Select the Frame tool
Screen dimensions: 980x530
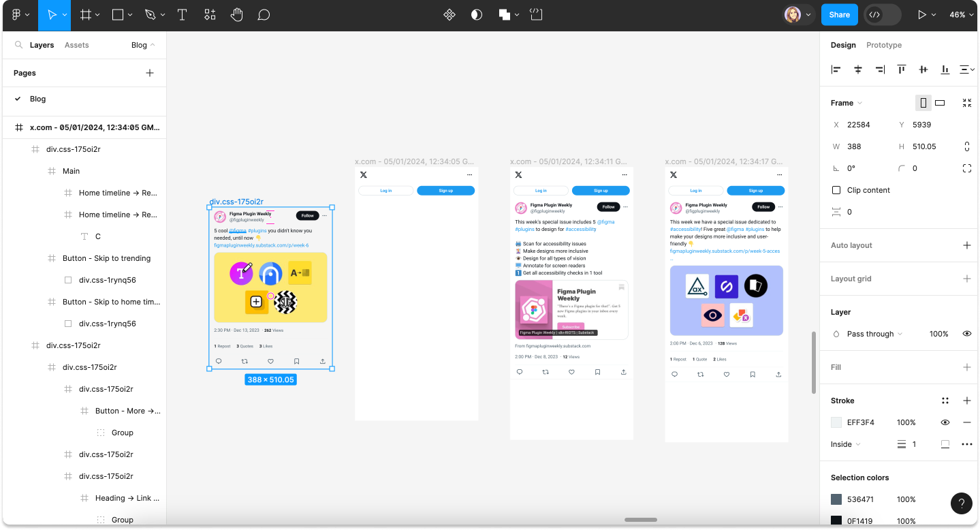pos(86,14)
